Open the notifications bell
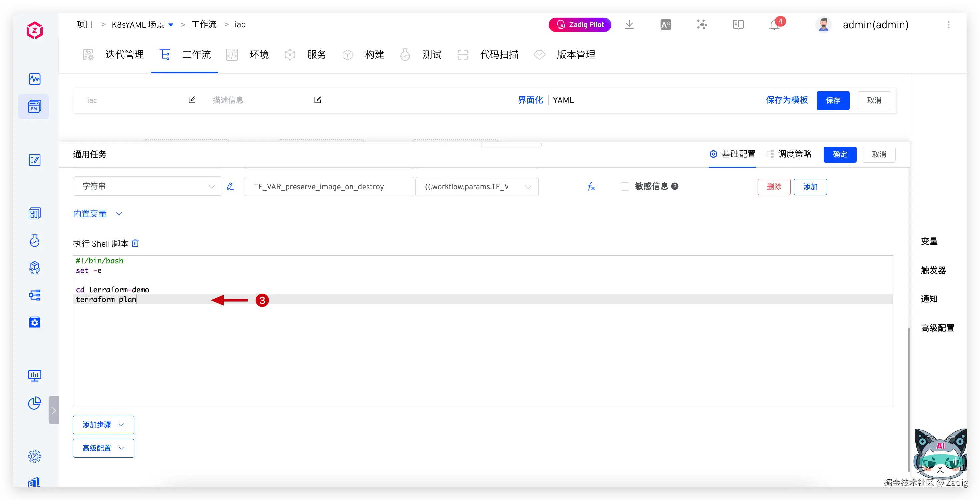 click(774, 25)
